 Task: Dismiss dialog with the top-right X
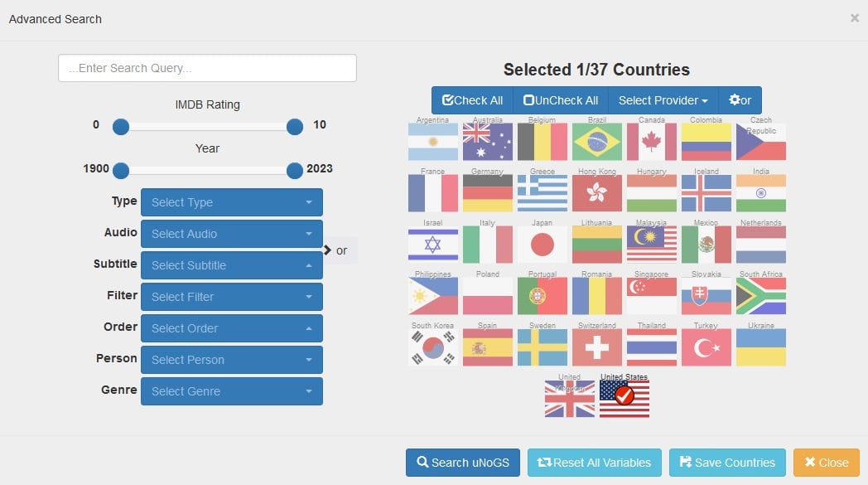point(855,18)
